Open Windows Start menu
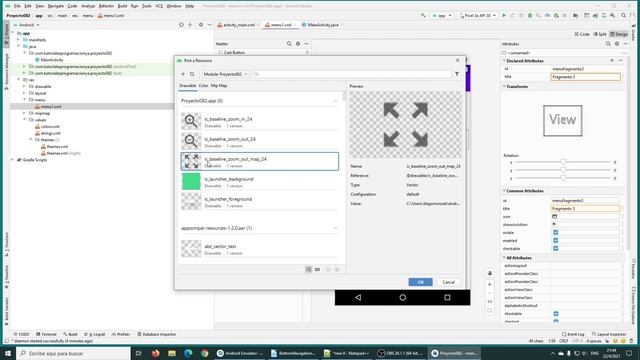The height and width of the screenshot is (360, 640). [8, 353]
